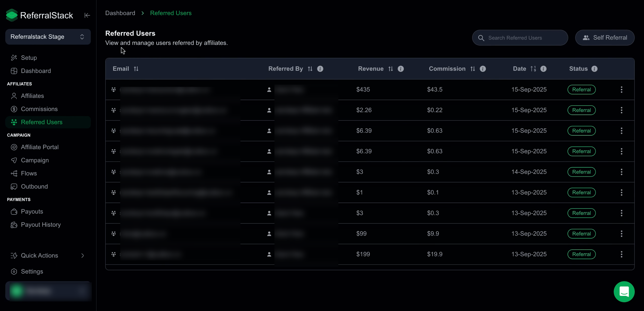Open Referralstack Stage workspace selector
This screenshot has height=311, width=644.
(x=48, y=37)
